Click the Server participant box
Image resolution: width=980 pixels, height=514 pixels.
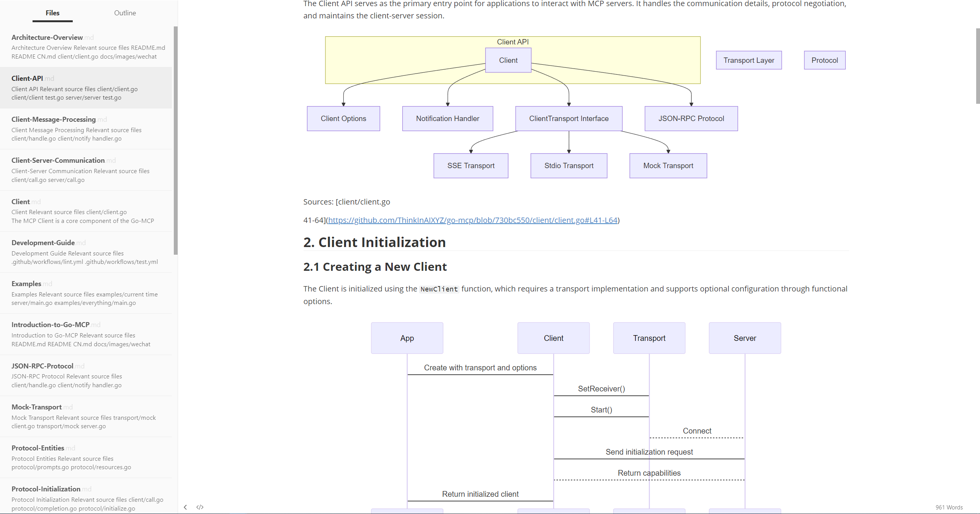745,338
